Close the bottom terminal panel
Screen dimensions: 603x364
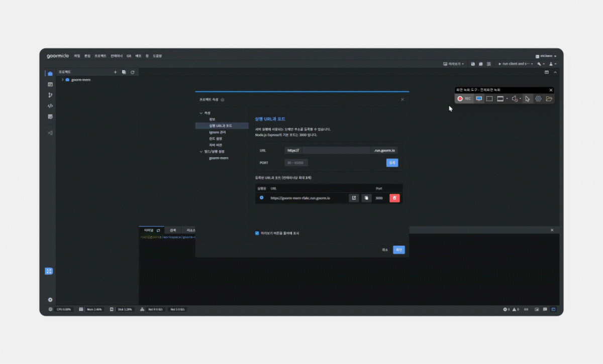tap(552, 230)
